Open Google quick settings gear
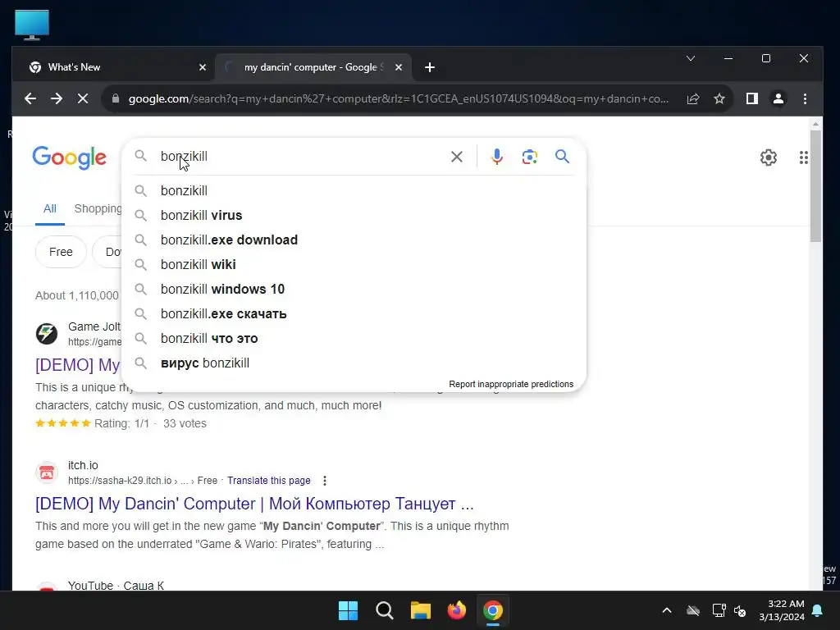Image resolution: width=840 pixels, height=630 pixels. (768, 157)
